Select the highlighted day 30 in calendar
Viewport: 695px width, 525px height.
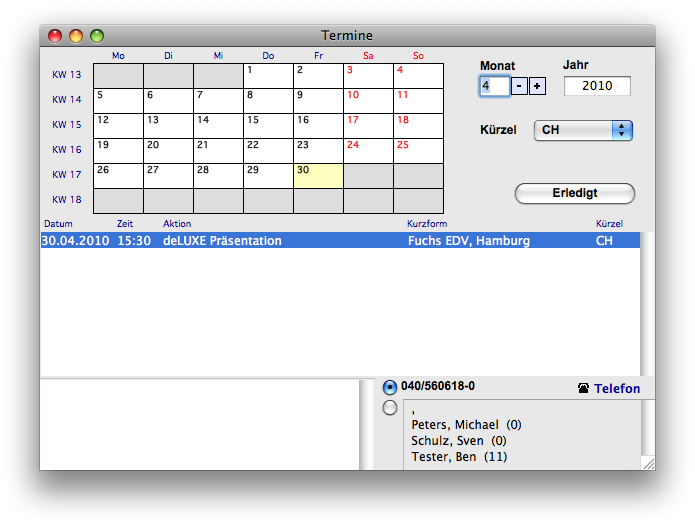(x=318, y=175)
